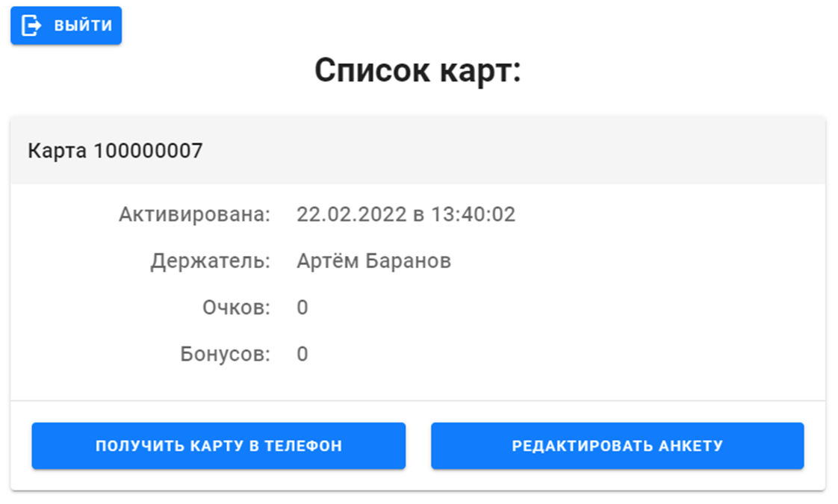Screen dimensions: 838x504
Task: Click the Держатель label
Action: [210, 261]
